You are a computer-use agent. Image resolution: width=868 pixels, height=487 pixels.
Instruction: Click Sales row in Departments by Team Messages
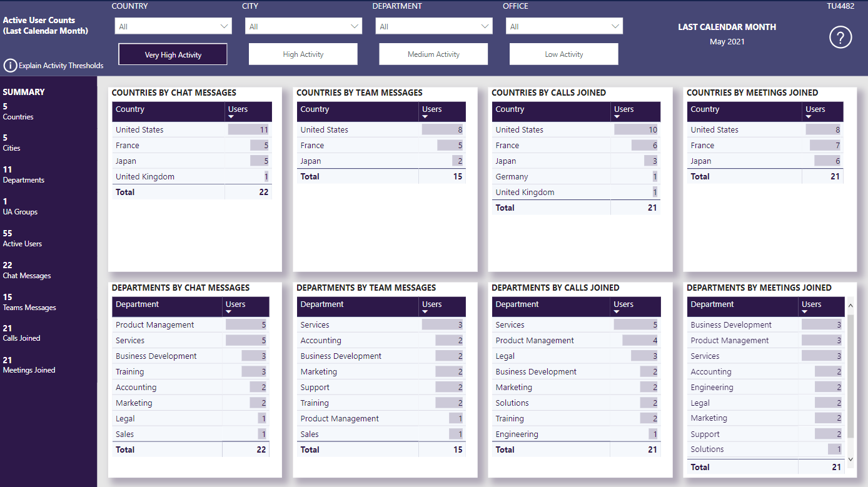pyautogui.click(x=381, y=434)
